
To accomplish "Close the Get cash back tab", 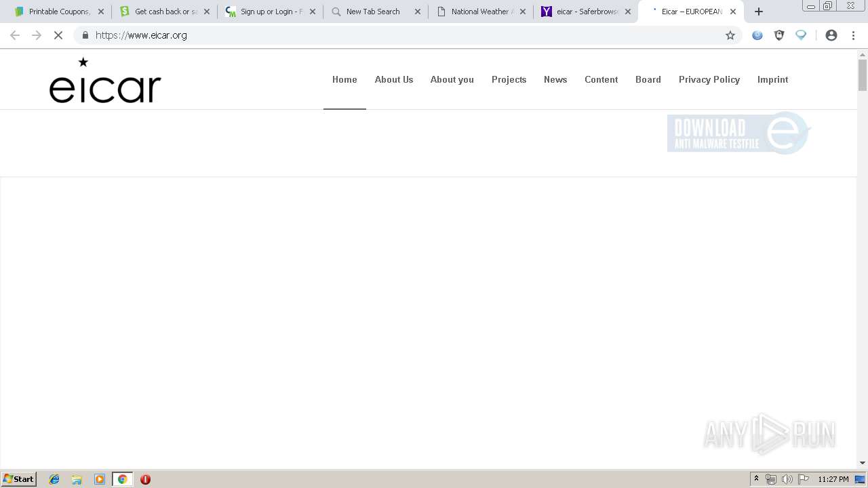I will pos(207,12).
